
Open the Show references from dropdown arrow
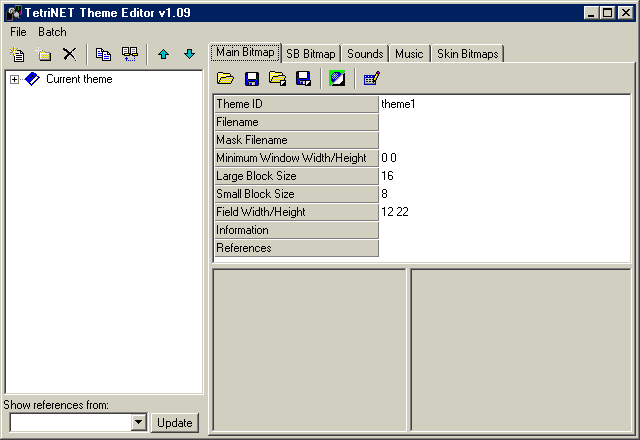(x=139, y=422)
